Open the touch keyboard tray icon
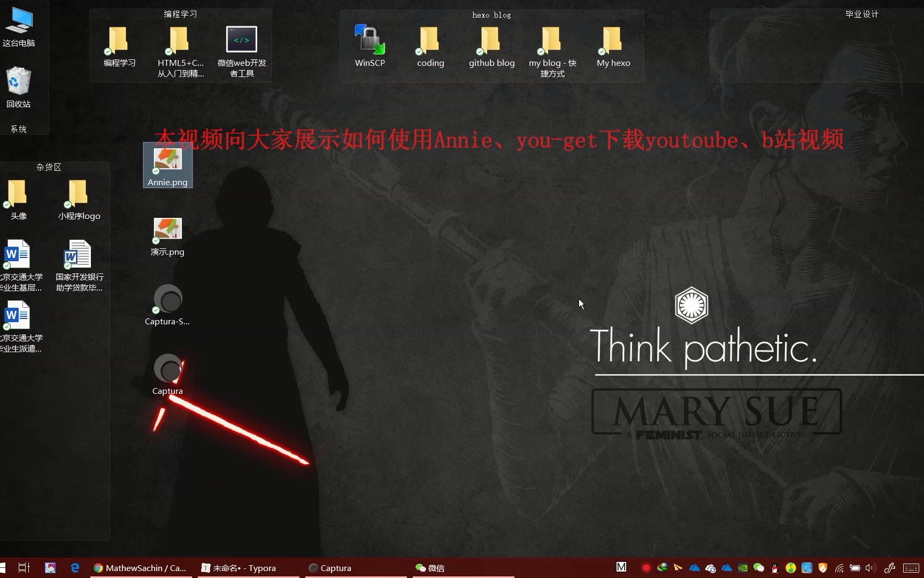The image size is (924, 578). click(x=911, y=568)
